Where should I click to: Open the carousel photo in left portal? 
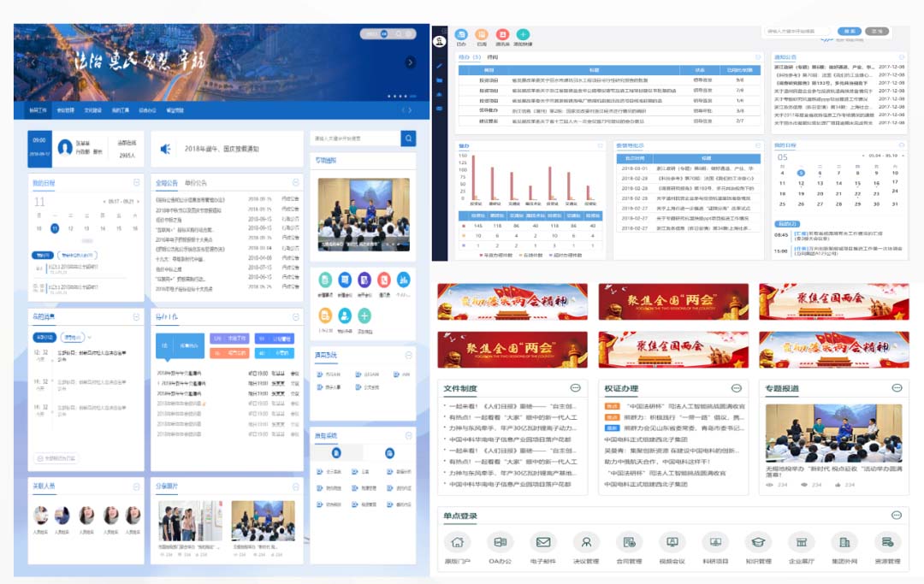pos(364,215)
